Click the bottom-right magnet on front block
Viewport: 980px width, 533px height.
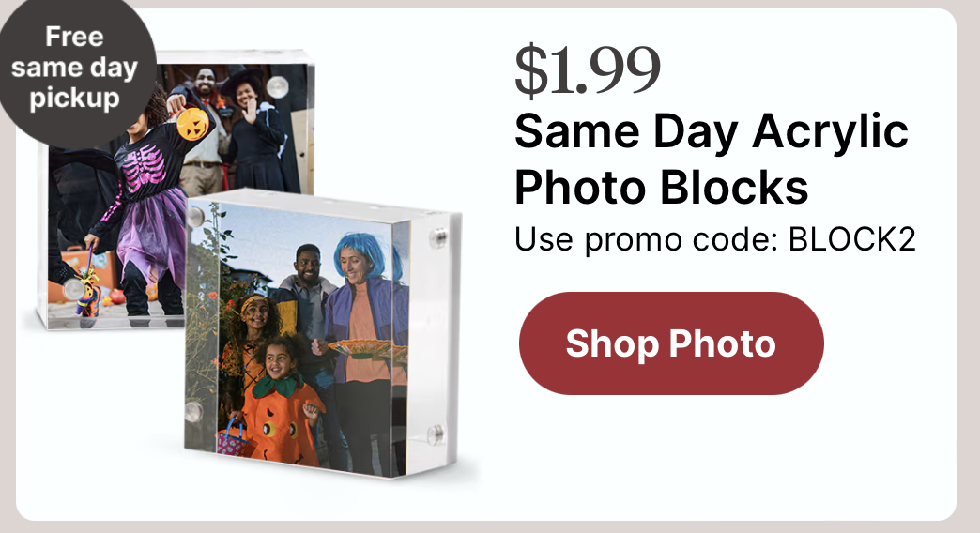pos(436,434)
